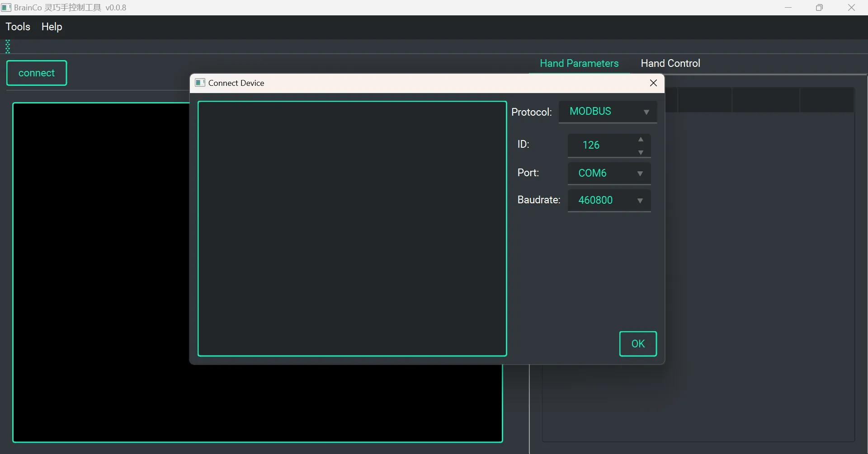This screenshot has height=454, width=868.
Task: Click the BrainCo app icon in title bar
Action: pyautogui.click(x=6, y=8)
